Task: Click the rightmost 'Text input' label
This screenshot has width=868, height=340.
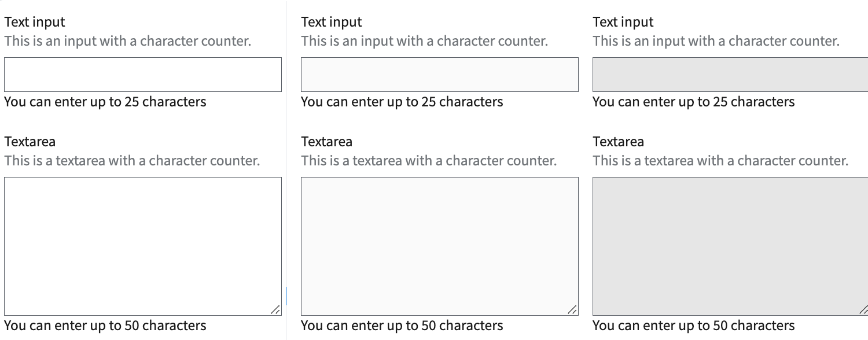Action: point(623,22)
